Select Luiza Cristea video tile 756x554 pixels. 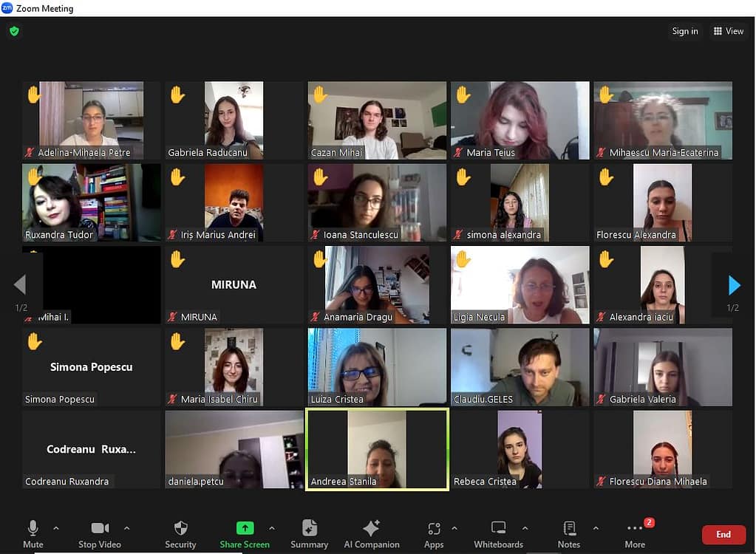[x=377, y=367]
